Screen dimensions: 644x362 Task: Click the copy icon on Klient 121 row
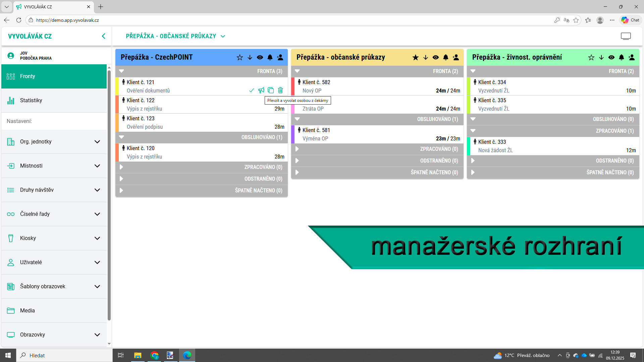[x=271, y=90]
